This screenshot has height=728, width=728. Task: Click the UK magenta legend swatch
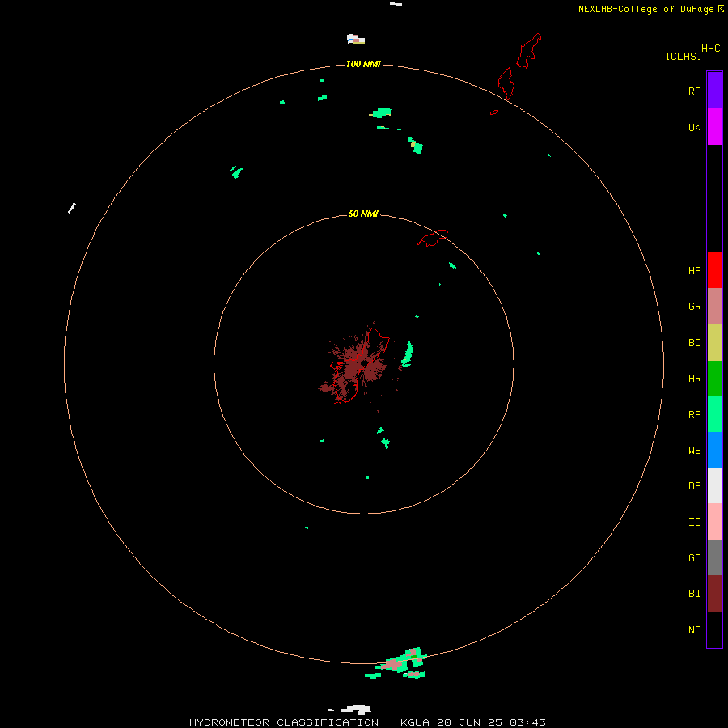pyautogui.click(x=714, y=127)
